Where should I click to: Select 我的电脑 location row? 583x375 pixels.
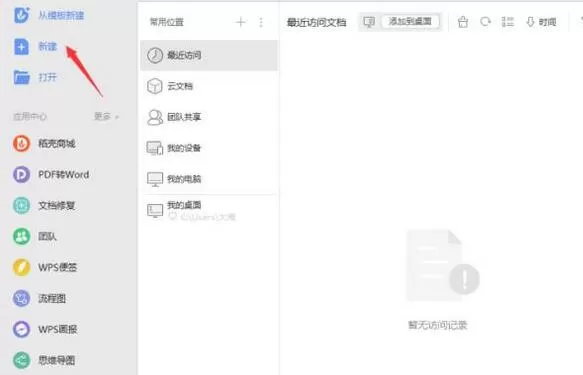(209, 179)
